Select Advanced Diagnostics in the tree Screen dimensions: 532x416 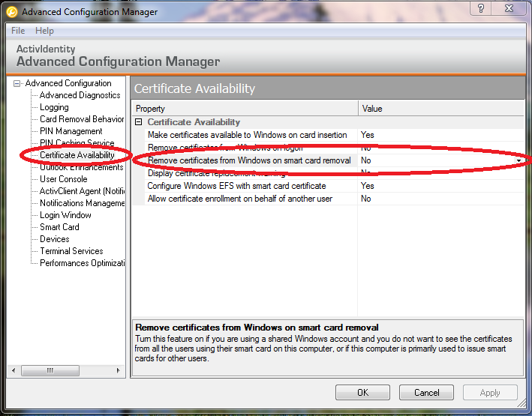80,95
